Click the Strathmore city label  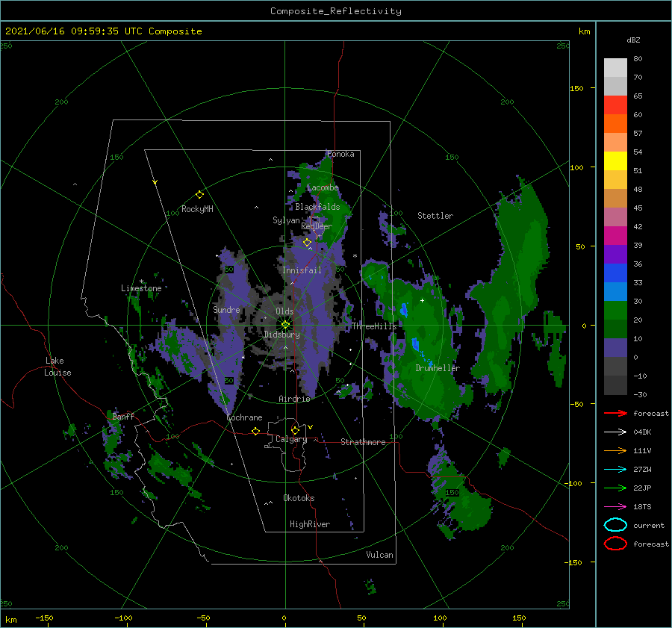(x=363, y=442)
